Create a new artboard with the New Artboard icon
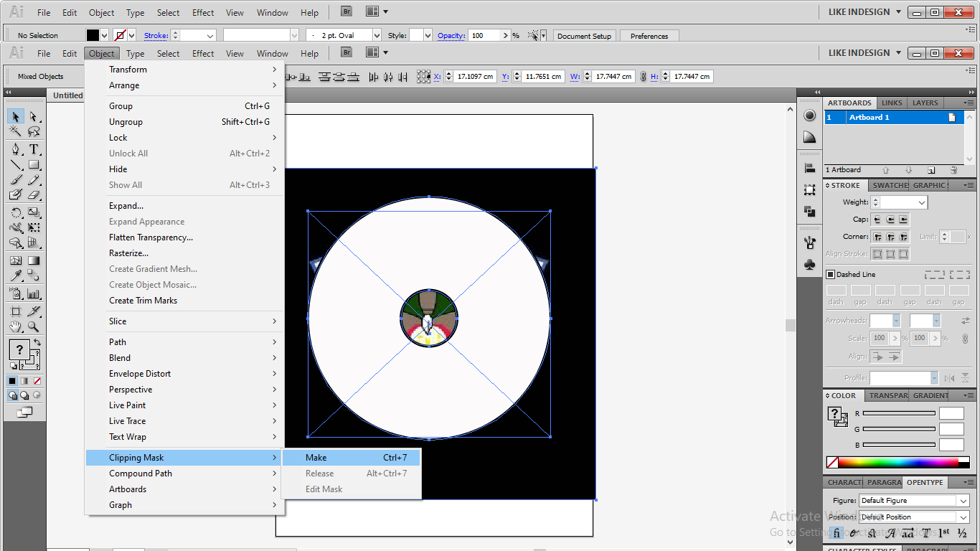 pos(930,170)
